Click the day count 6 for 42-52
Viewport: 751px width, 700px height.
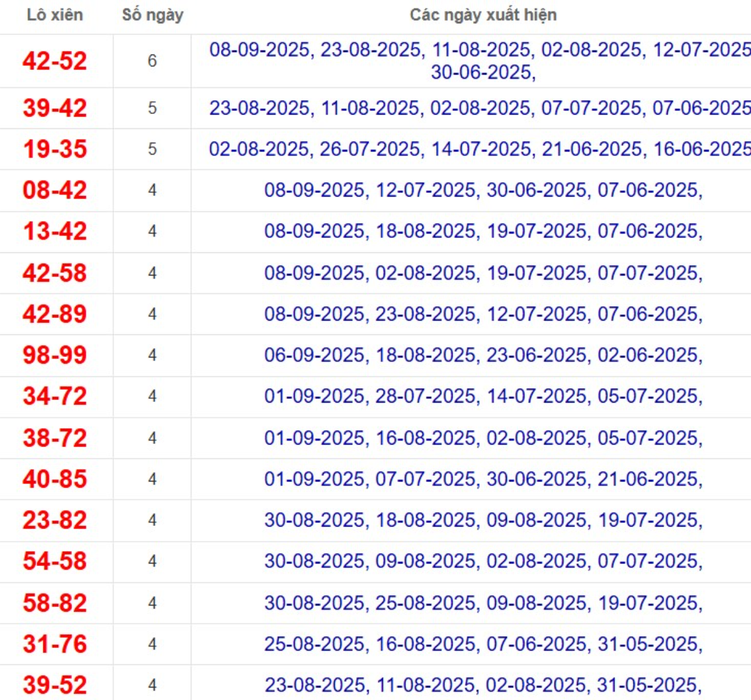tap(152, 61)
